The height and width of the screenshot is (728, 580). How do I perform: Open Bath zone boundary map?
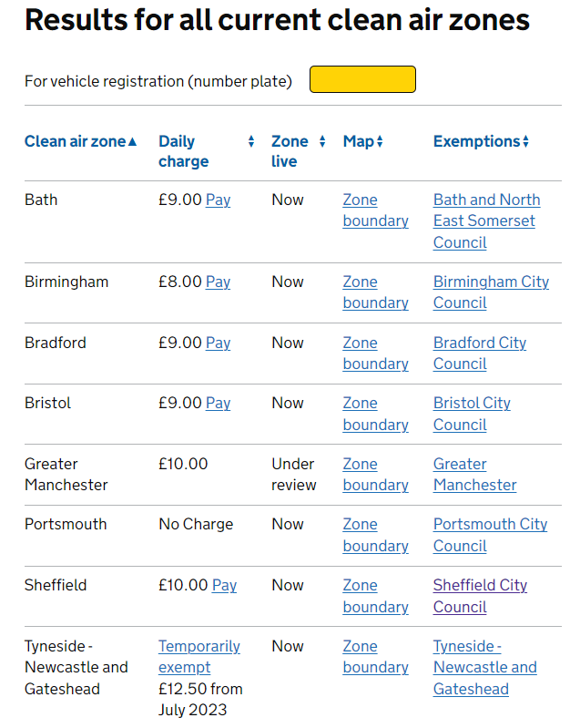[374, 210]
